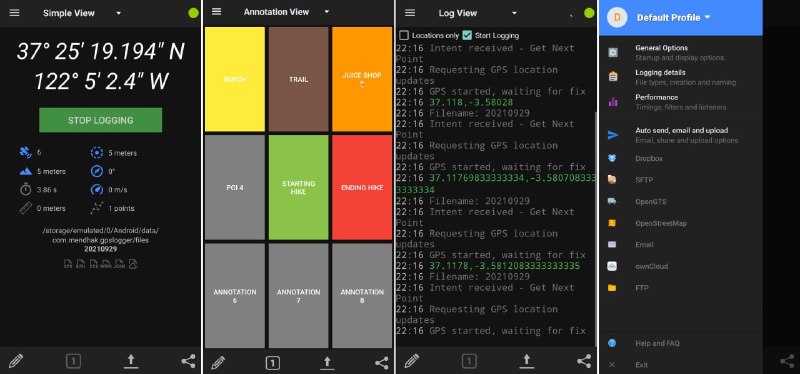Open Performance settings
Screen dimensions: 800x374
pos(681,102)
